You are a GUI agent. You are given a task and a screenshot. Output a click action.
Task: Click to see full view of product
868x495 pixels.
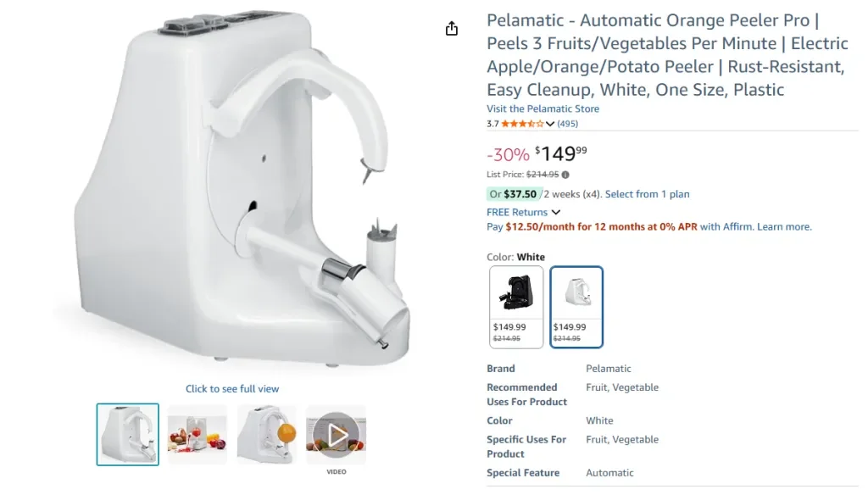point(232,388)
